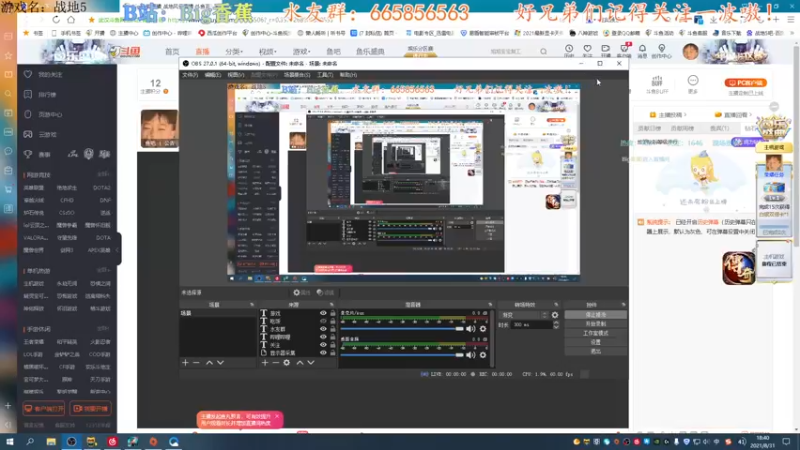Add a new scene with plus icon

[x=185, y=362]
